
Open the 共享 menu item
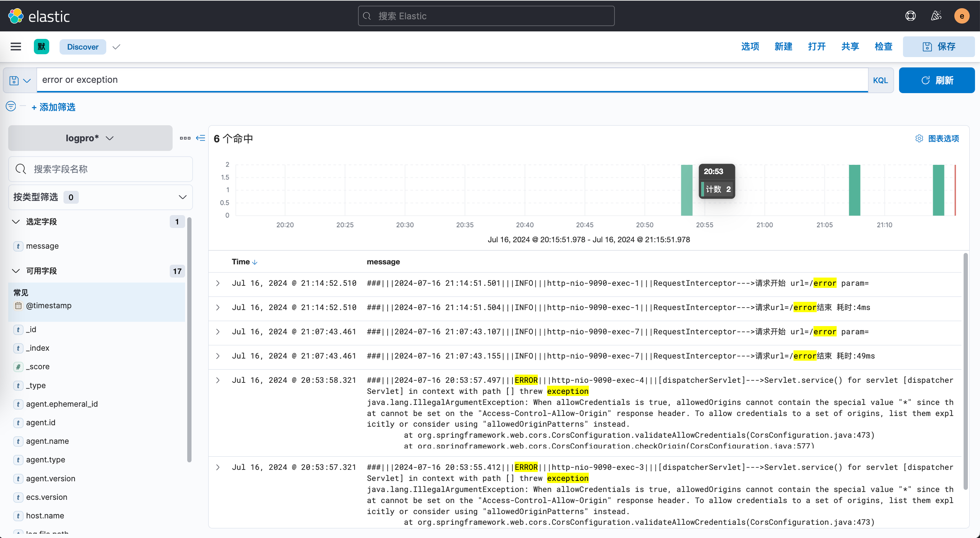[850, 47]
